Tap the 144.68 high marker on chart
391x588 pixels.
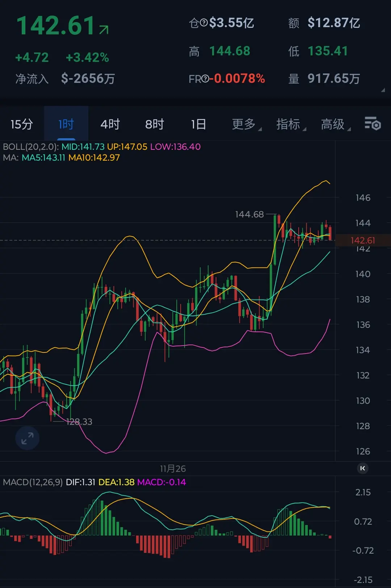[x=249, y=214]
